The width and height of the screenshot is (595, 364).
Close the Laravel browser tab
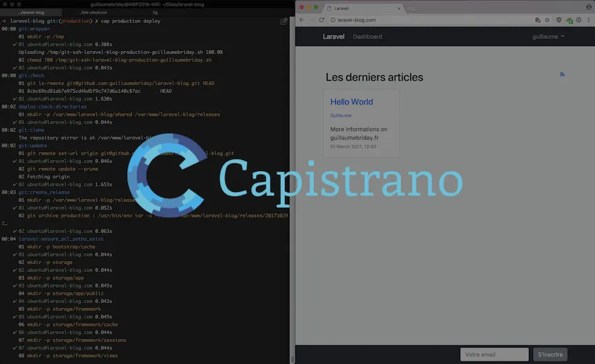(399, 9)
